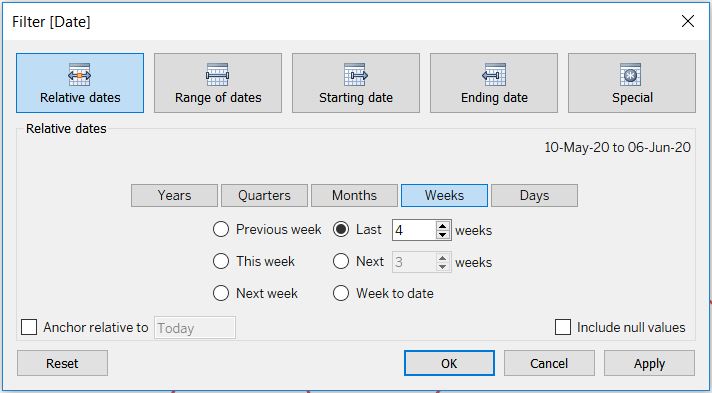712x393 pixels.
Task: Switch period to Years
Action: point(174,195)
